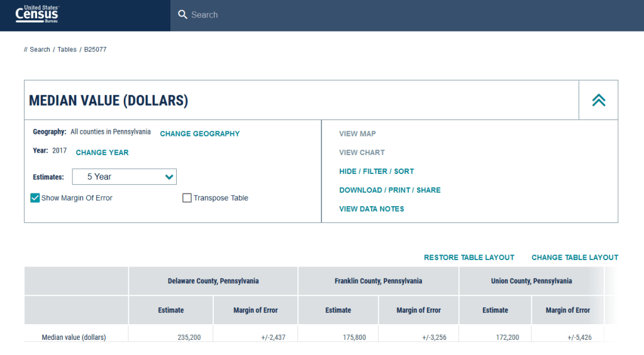The height and width of the screenshot is (355, 644).
Task: Click CHANGE TABLE LAYOUT button
Action: pyautogui.click(x=574, y=258)
